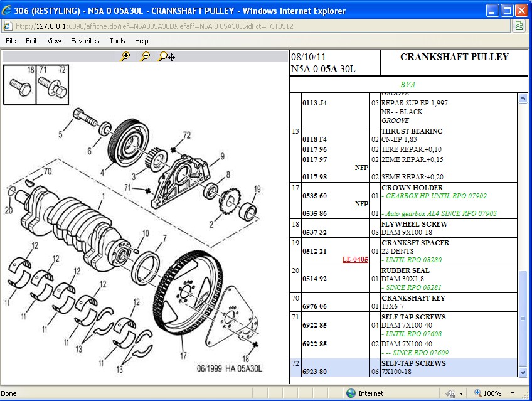Open the Tools menu
The image size is (532, 401).
pyautogui.click(x=117, y=41)
